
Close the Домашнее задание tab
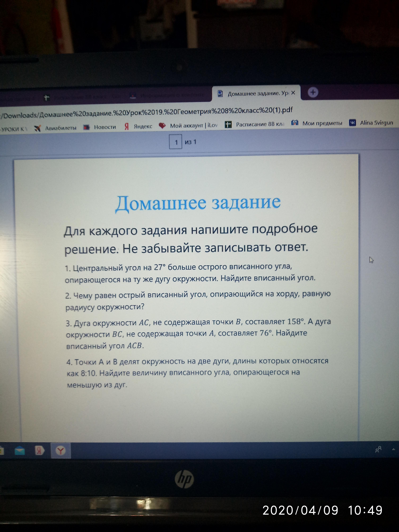click(x=293, y=93)
